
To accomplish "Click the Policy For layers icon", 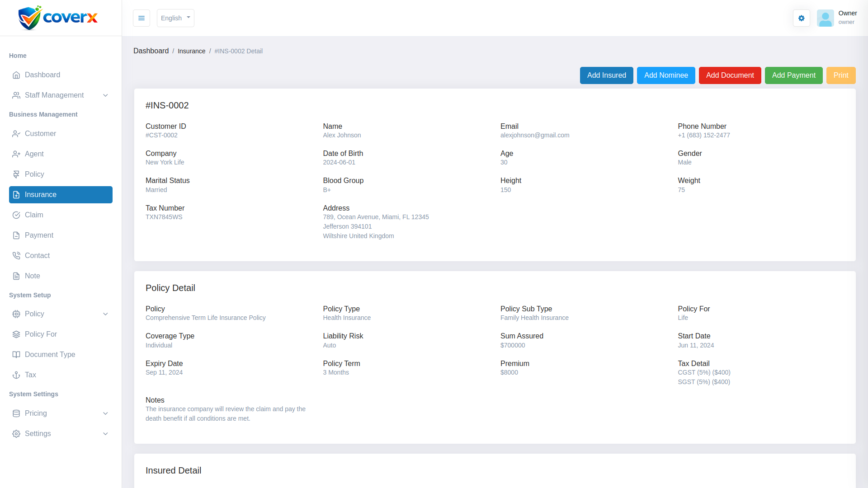I will [x=16, y=334].
